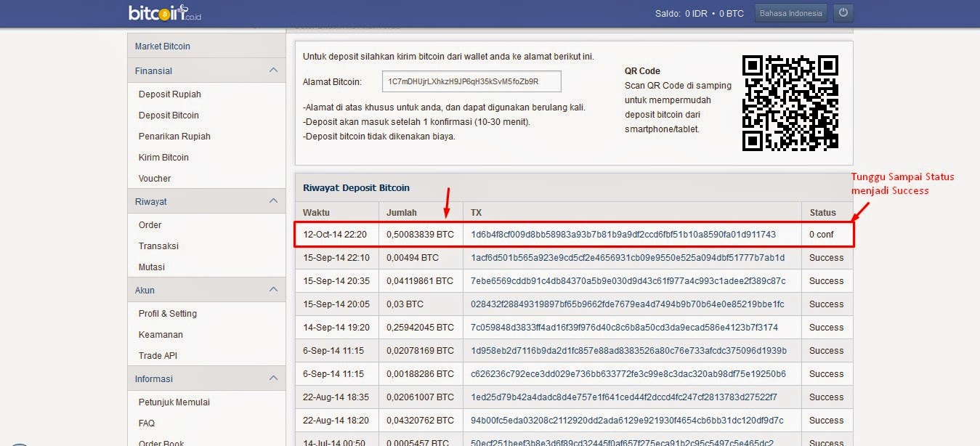Open Profil & Setting page

[x=168, y=314]
